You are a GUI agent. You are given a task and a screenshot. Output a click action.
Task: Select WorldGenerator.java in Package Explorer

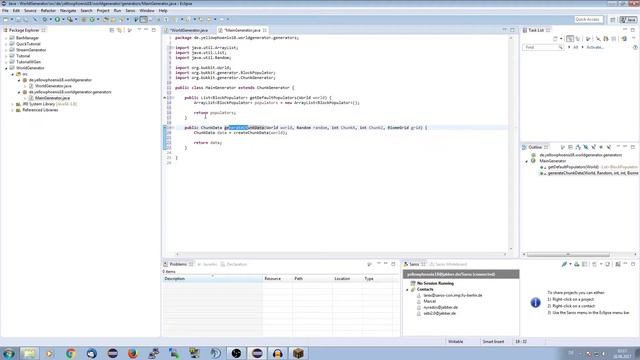pyautogui.click(x=53, y=86)
